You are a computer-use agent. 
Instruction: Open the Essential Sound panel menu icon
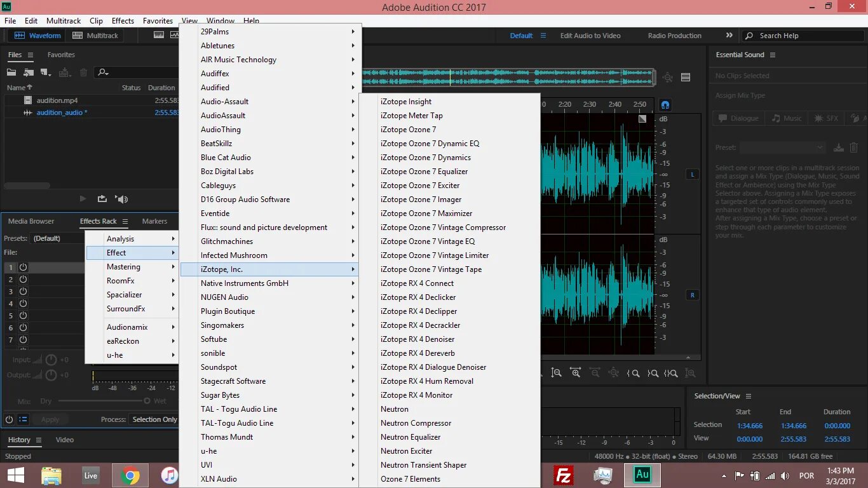773,55
